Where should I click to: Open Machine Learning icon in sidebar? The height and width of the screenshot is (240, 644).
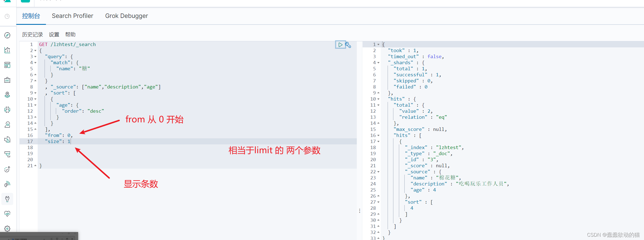click(7, 110)
